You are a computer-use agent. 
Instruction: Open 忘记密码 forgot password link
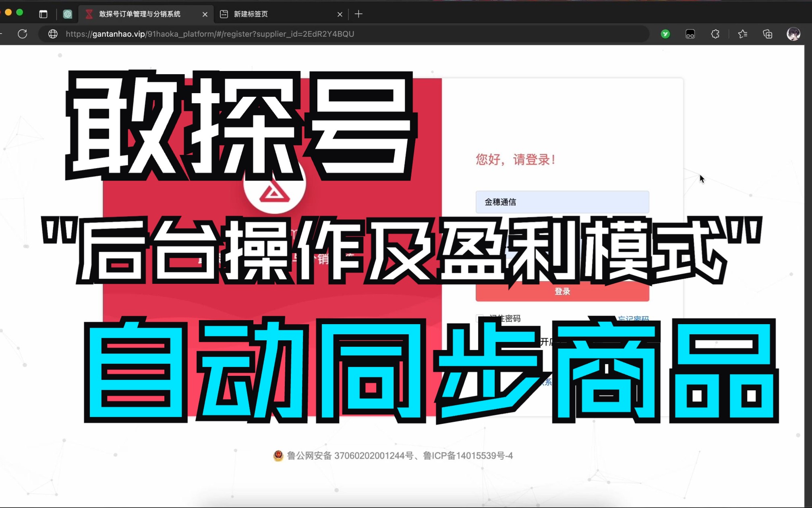pyautogui.click(x=634, y=319)
